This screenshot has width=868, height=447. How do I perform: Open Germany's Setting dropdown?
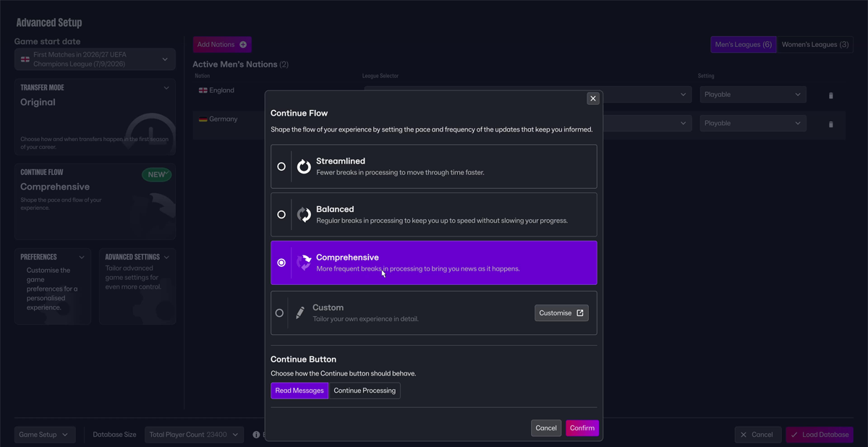point(753,123)
